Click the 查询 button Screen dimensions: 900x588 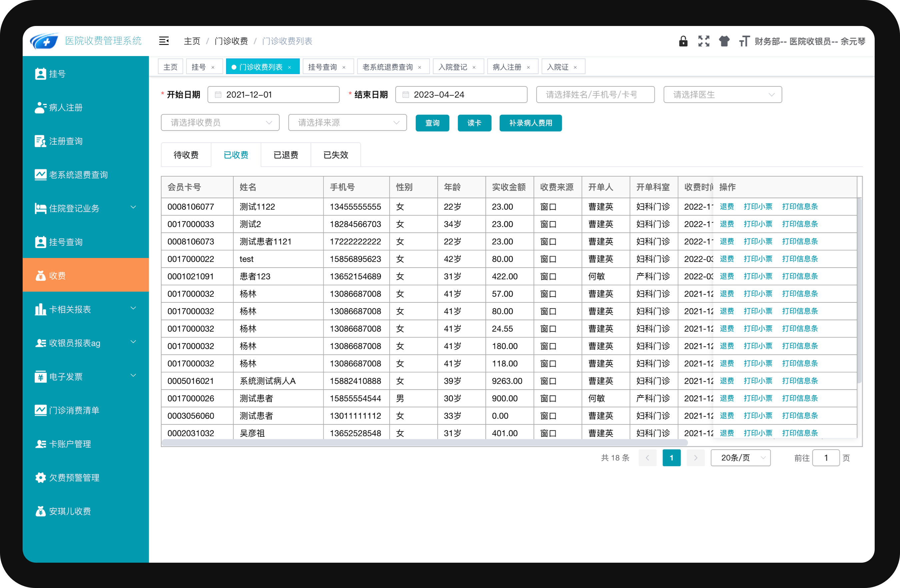[x=432, y=123]
